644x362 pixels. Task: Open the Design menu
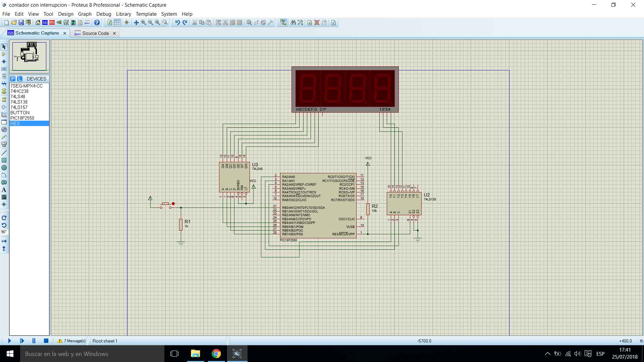(x=65, y=14)
